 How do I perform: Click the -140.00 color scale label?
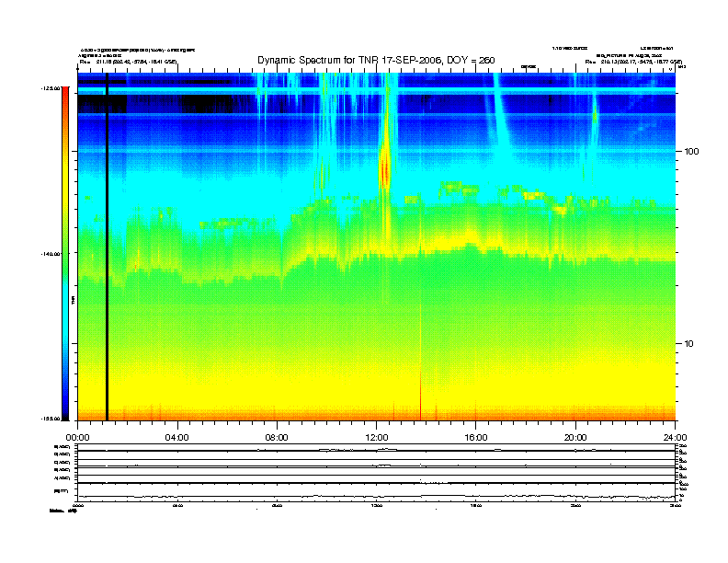[51, 254]
